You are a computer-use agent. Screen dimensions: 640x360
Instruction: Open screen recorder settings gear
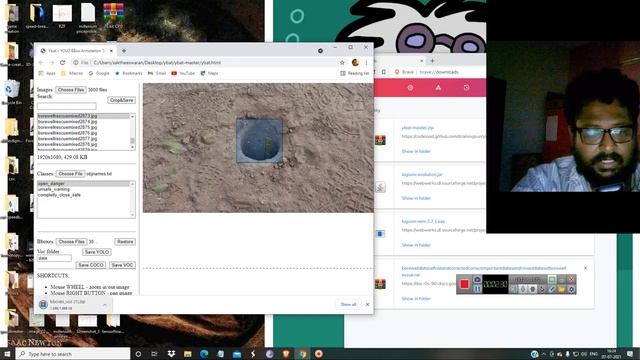[571, 289]
